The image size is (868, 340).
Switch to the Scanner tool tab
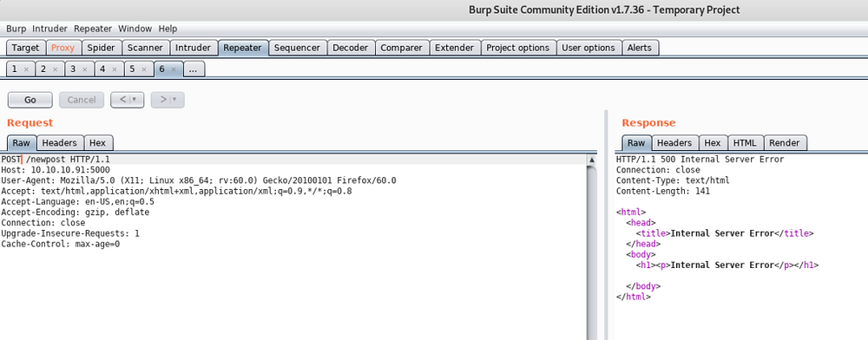(145, 48)
